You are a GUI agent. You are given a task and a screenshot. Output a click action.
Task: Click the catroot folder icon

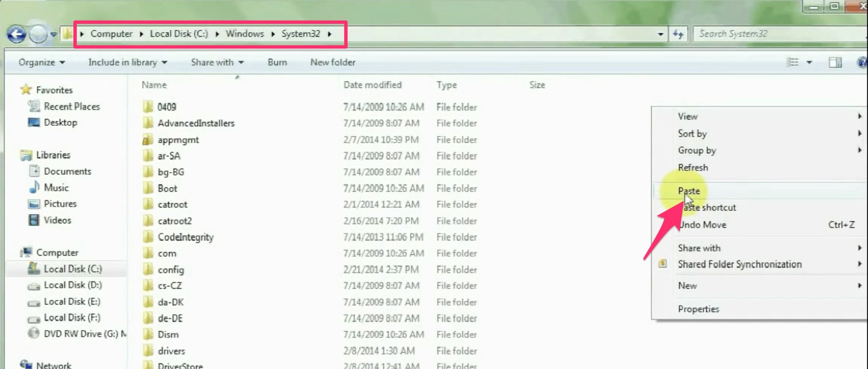[148, 204]
